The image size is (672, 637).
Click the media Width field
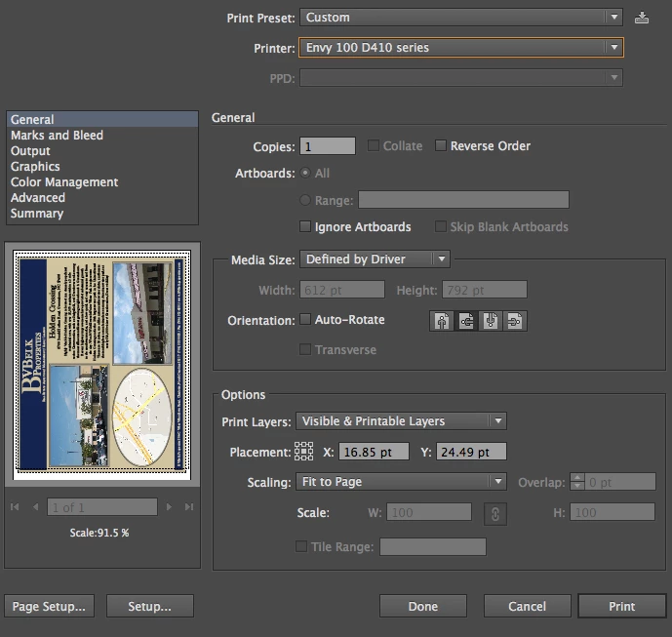click(x=342, y=290)
